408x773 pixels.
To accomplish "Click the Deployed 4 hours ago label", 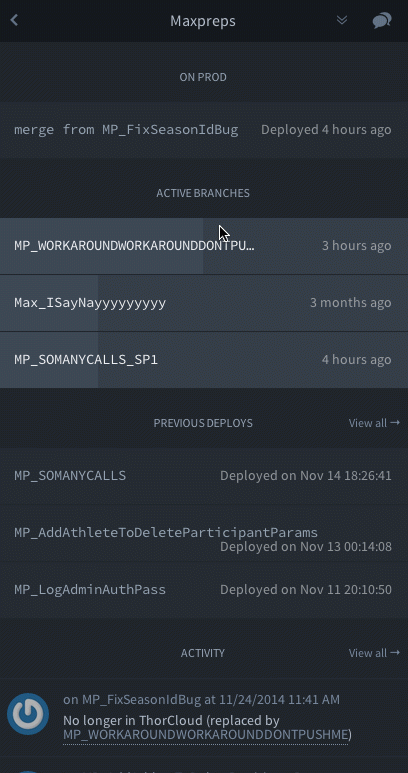I will 326,130.
